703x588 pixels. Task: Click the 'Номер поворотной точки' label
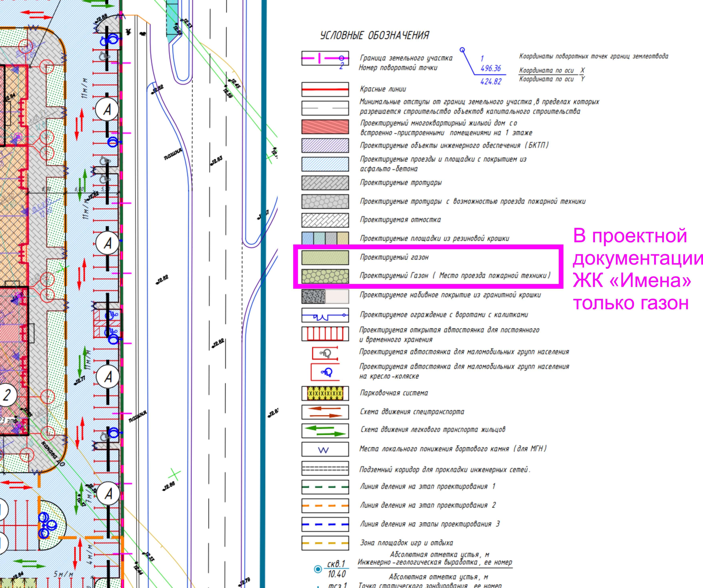398,68
